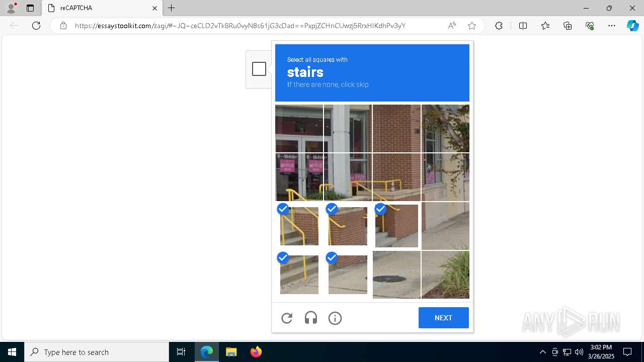Open tab actions menu icon
Viewport: 644px width, 362px height.
(x=30, y=8)
